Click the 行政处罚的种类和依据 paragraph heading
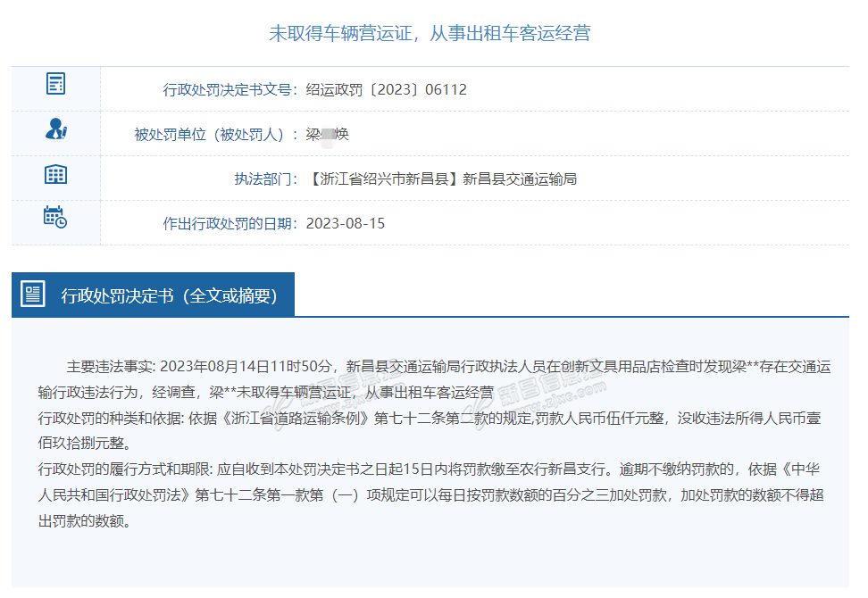The height and width of the screenshot is (598, 868). (111, 418)
